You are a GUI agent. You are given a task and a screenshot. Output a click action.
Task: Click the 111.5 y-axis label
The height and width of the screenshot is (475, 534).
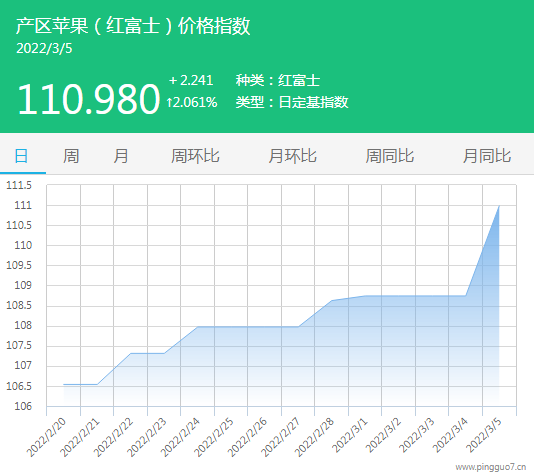(x=19, y=185)
